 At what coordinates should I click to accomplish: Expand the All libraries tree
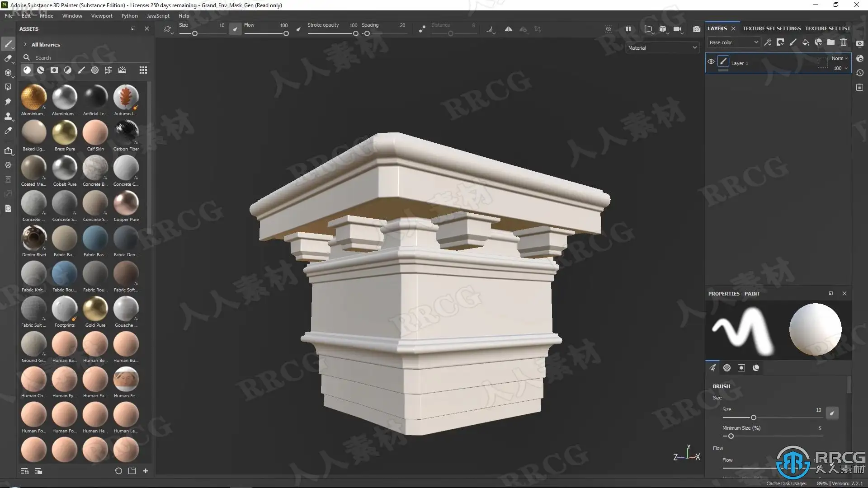click(25, 45)
